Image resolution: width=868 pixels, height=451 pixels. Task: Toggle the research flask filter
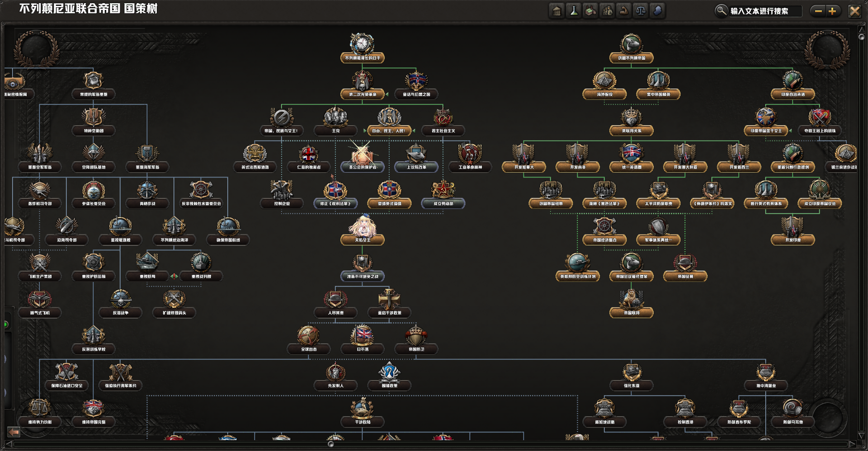pyautogui.click(x=574, y=11)
